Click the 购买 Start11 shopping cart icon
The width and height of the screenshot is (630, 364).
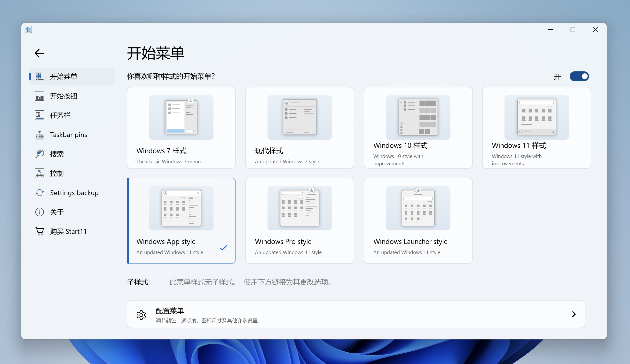(x=39, y=231)
